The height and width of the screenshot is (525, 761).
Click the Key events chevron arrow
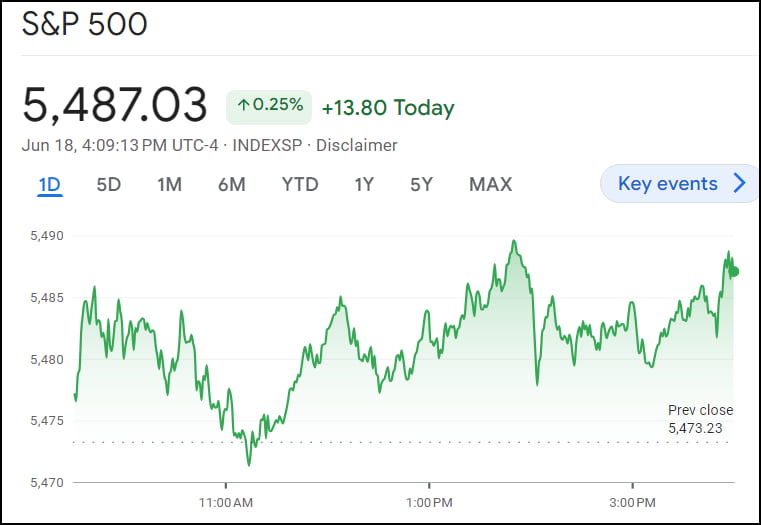[739, 183]
